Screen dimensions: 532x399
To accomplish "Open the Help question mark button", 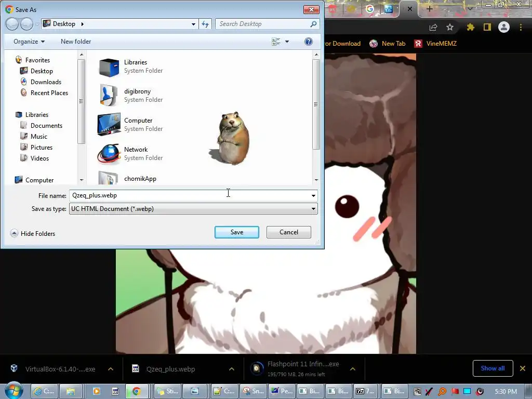I will point(309,42).
